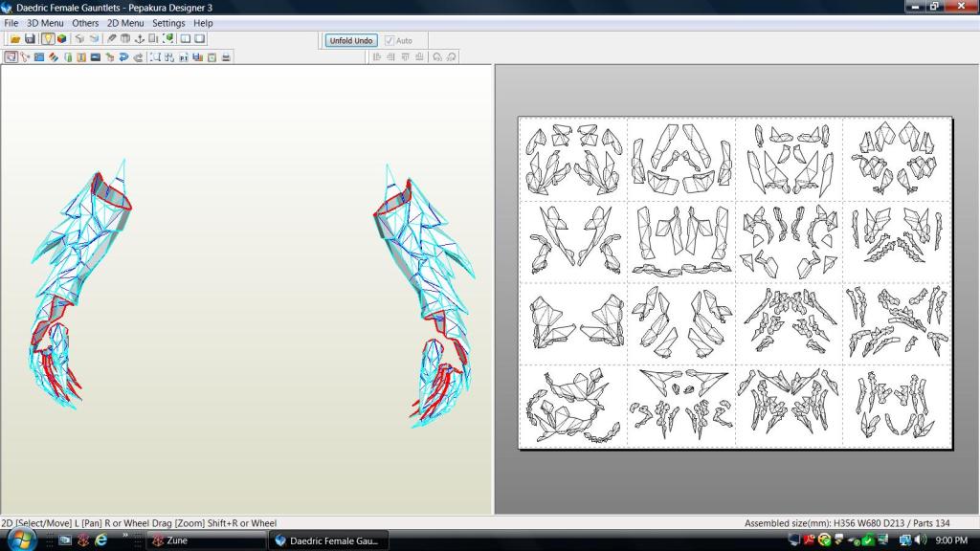Image resolution: width=980 pixels, height=551 pixels.
Task: Click the dark blue rectangle icon
Action: [95, 56]
